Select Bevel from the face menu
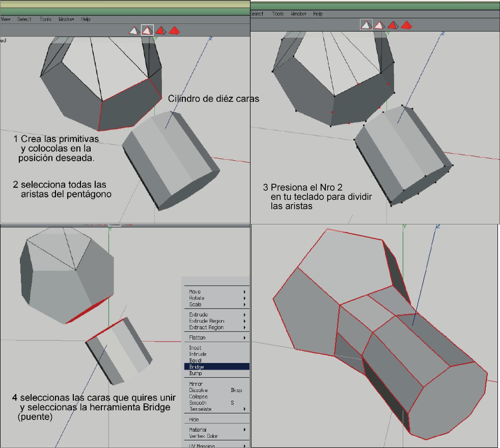The width and height of the screenshot is (500, 448). pyautogui.click(x=195, y=360)
